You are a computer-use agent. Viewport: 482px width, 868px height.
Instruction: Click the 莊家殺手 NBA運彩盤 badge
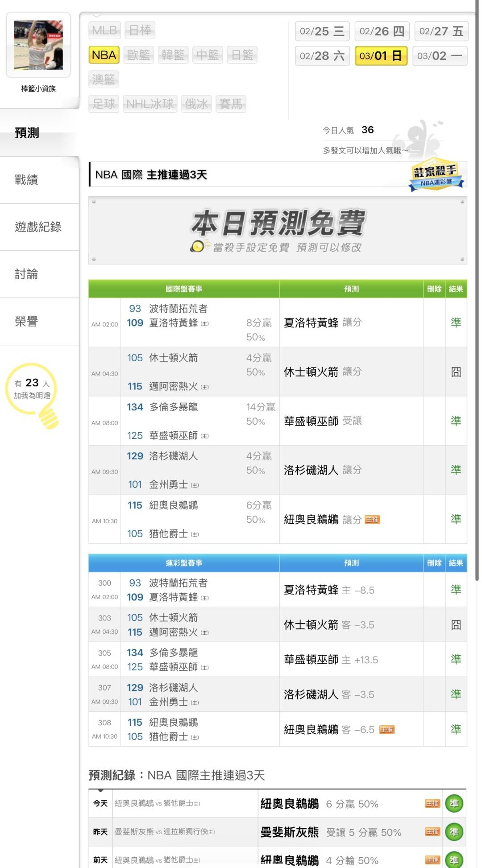point(436,175)
